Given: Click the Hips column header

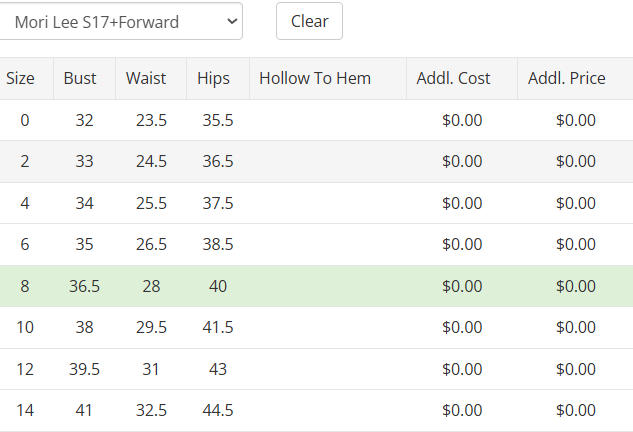Looking at the screenshot, I should click(213, 78).
